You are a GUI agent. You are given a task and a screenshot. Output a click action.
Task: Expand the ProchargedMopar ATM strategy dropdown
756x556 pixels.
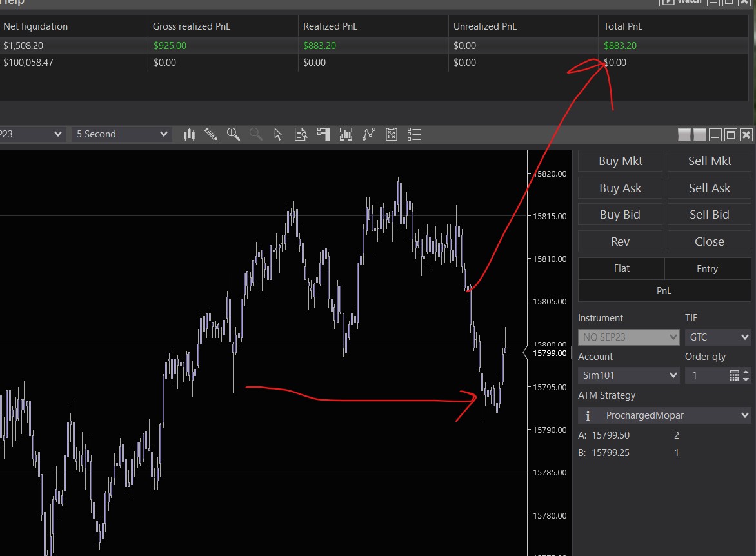click(664, 415)
